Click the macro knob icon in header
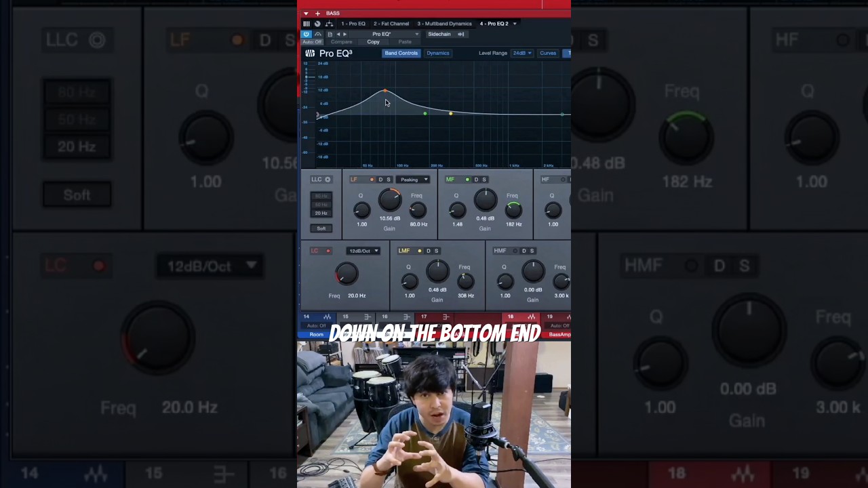 [317, 24]
